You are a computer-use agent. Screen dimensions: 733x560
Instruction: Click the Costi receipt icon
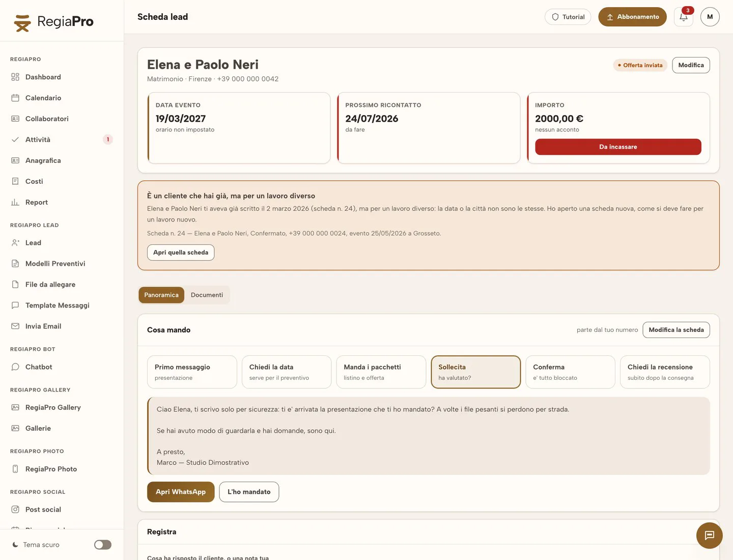[x=15, y=181]
